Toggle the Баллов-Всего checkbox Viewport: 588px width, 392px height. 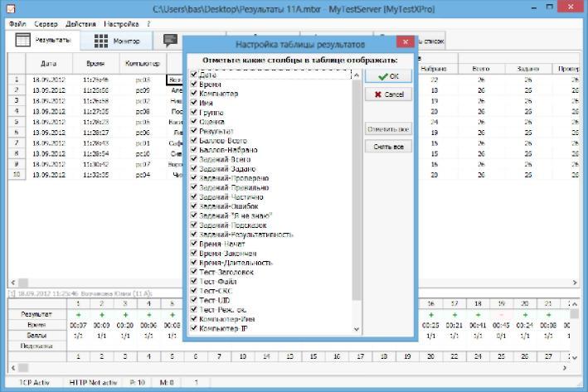coord(193,140)
